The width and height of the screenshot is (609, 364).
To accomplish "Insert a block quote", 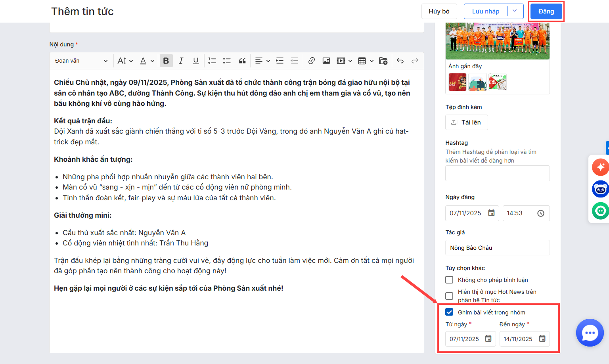I will coord(242,61).
